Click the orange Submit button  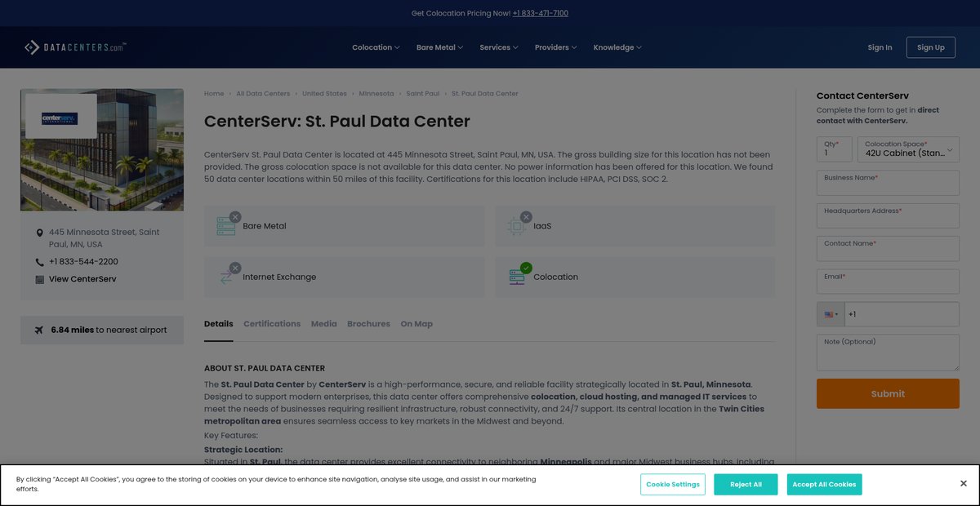[888, 393]
